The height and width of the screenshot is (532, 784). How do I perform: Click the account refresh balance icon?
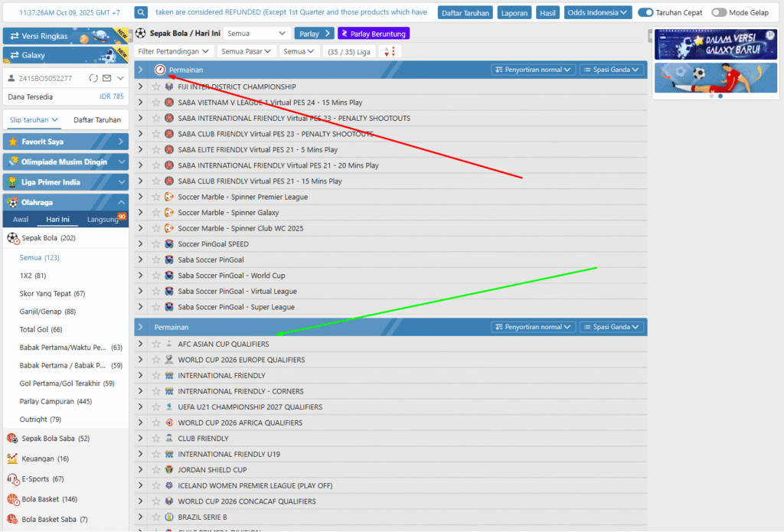(93, 78)
